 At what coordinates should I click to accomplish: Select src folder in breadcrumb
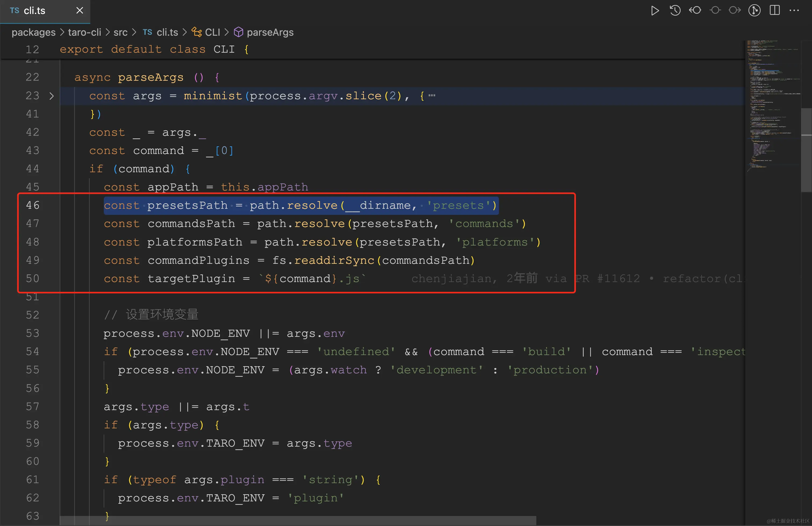point(121,32)
